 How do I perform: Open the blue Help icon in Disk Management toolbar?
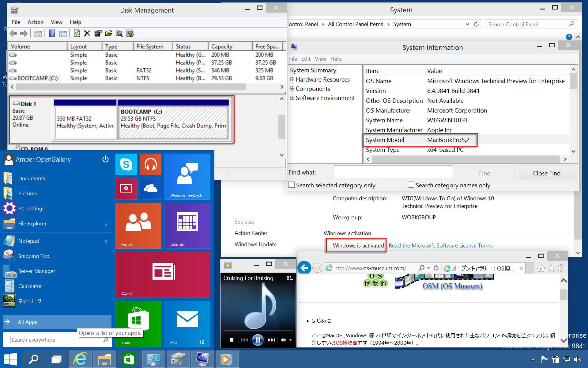[52, 33]
